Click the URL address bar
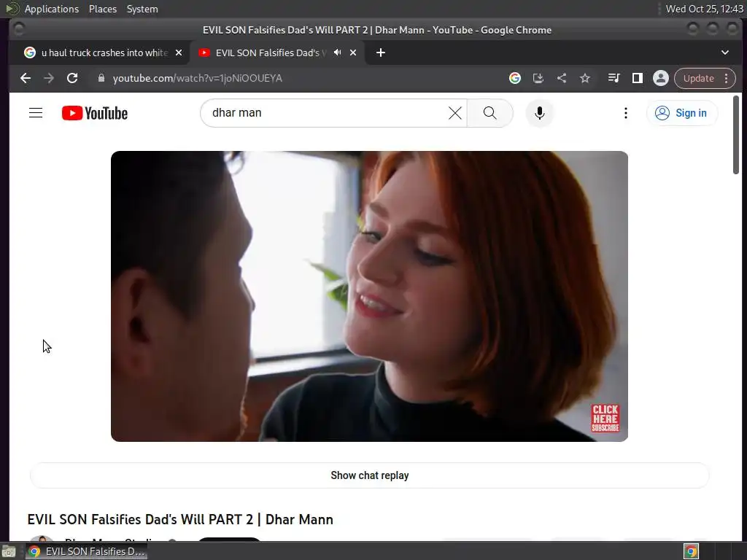Viewport: 747px width, 560px height. (x=300, y=78)
